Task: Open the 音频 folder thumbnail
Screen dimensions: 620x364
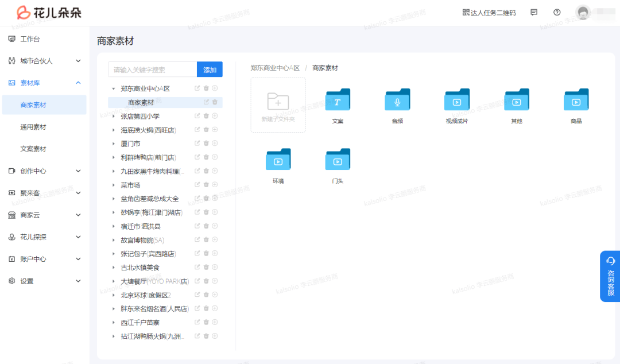Action: pos(397,99)
